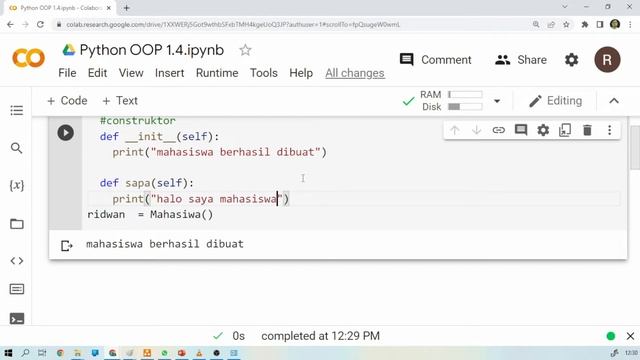
Task: Open the terminal icon in sidebar
Action: [17, 318]
